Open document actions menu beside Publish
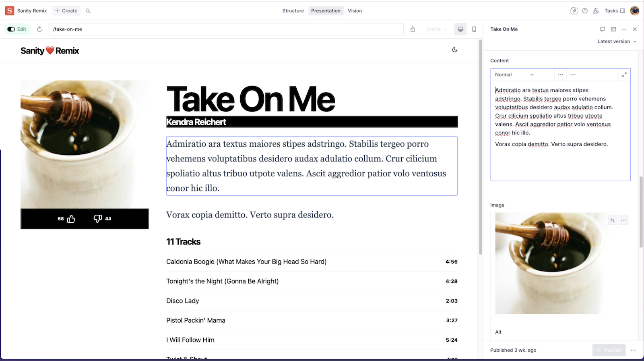The height and width of the screenshot is (361, 644). pyautogui.click(x=633, y=350)
